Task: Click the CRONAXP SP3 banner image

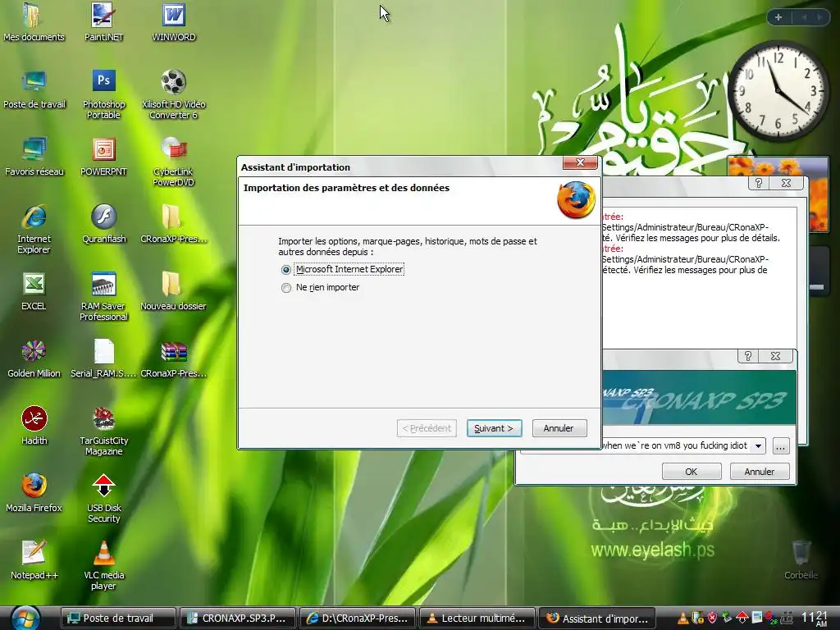Action: [699, 398]
